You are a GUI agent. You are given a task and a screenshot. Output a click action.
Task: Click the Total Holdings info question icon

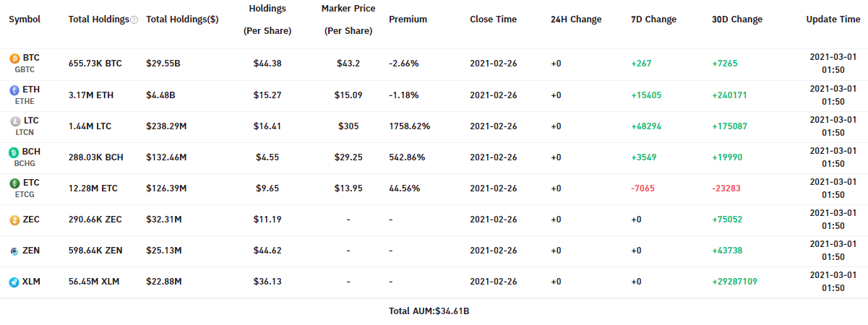point(134,20)
